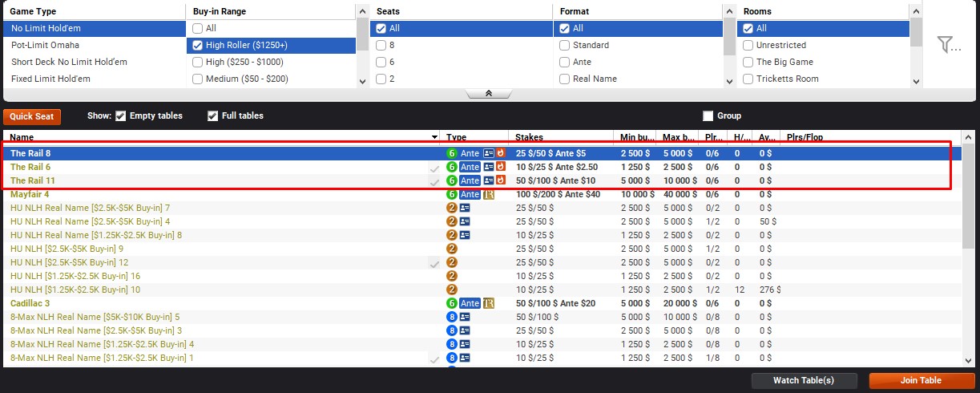Uncheck the Empty tables checkbox
The height and width of the screenshot is (393, 980).
pos(121,116)
